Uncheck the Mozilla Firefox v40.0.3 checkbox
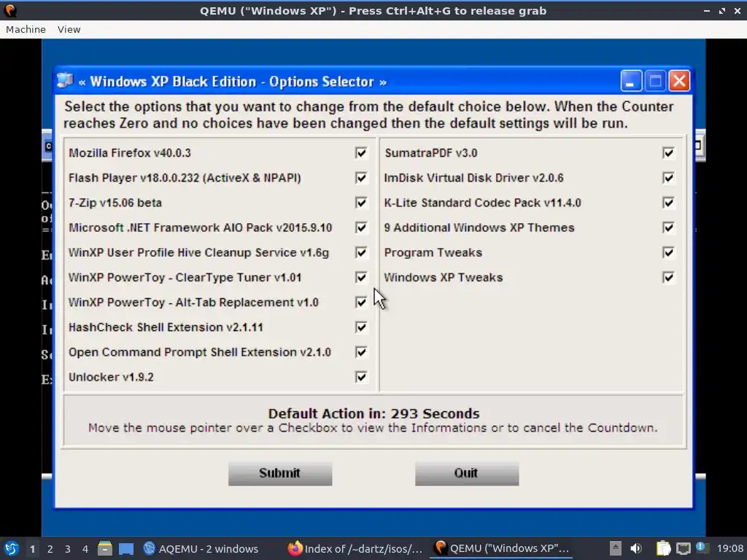The width and height of the screenshot is (747, 560). (x=361, y=153)
